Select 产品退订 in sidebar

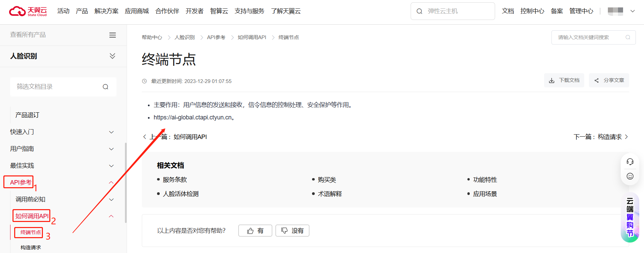27,115
